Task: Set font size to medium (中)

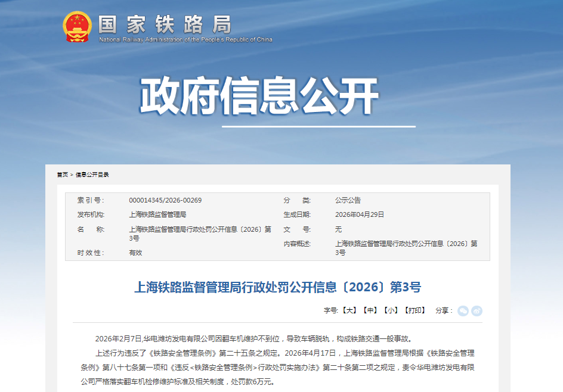Action: pyautogui.click(x=371, y=311)
